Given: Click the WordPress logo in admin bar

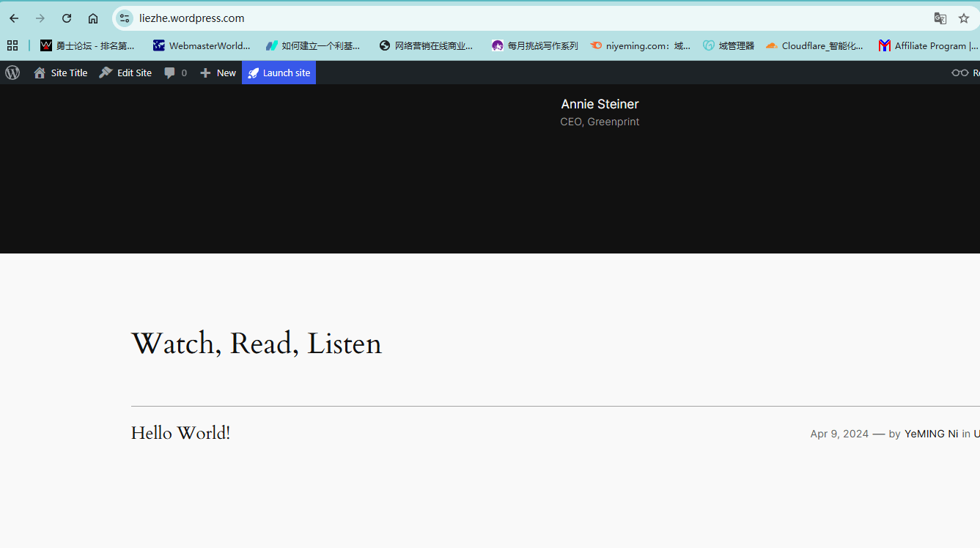Looking at the screenshot, I should 12,73.
